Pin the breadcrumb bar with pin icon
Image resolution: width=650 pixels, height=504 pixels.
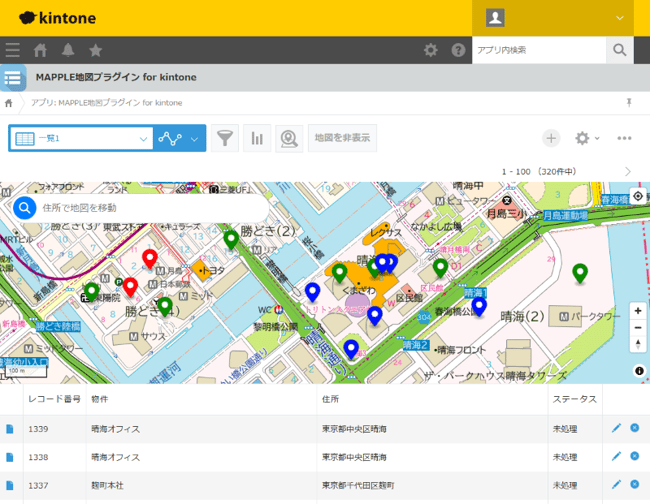(x=629, y=102)
